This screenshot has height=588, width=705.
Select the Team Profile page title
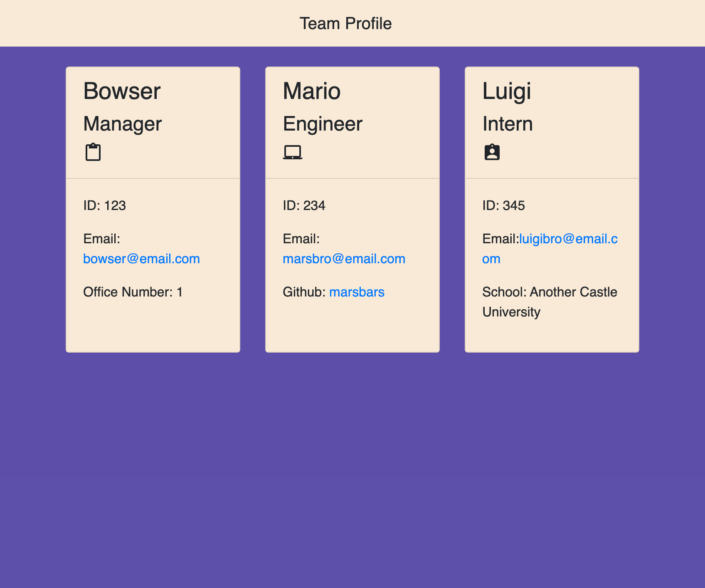tap(345, 23)
